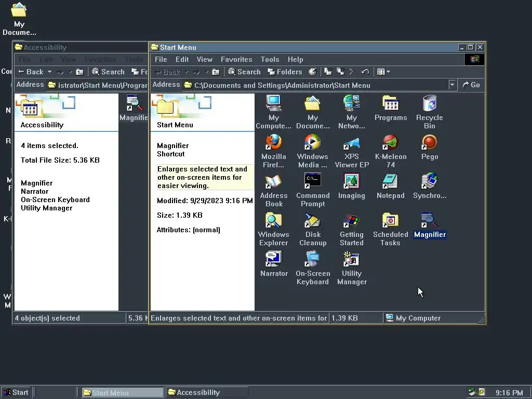Click the Undo toolbar icon
This screenshot has height=399, width=532.
pyautogui.click(x=365, y=72)
